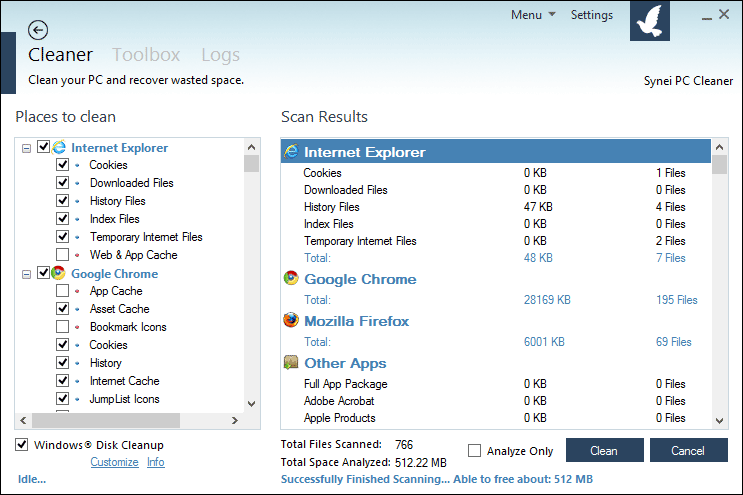Screen dimensions: 743x495
Task: Uncheck Downloaded Files checkbox
Action: [63, 183]
